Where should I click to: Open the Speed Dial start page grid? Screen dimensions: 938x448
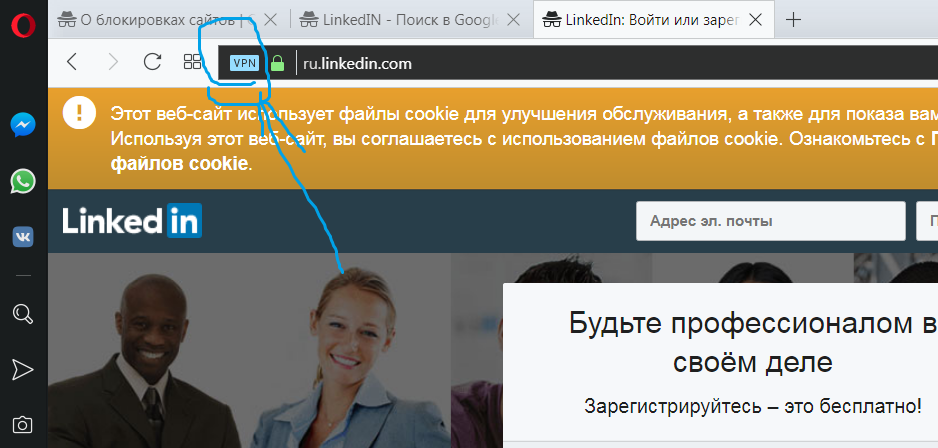(x=193, y=62)
